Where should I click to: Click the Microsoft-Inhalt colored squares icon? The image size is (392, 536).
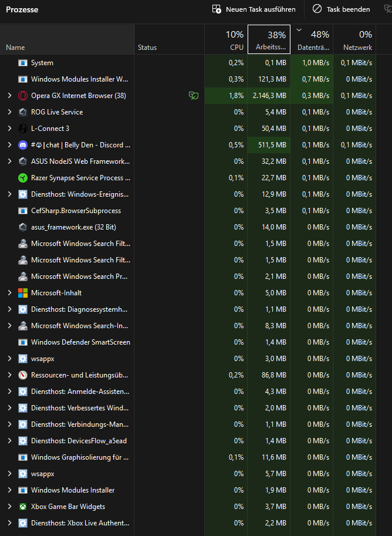coord(22,292)
